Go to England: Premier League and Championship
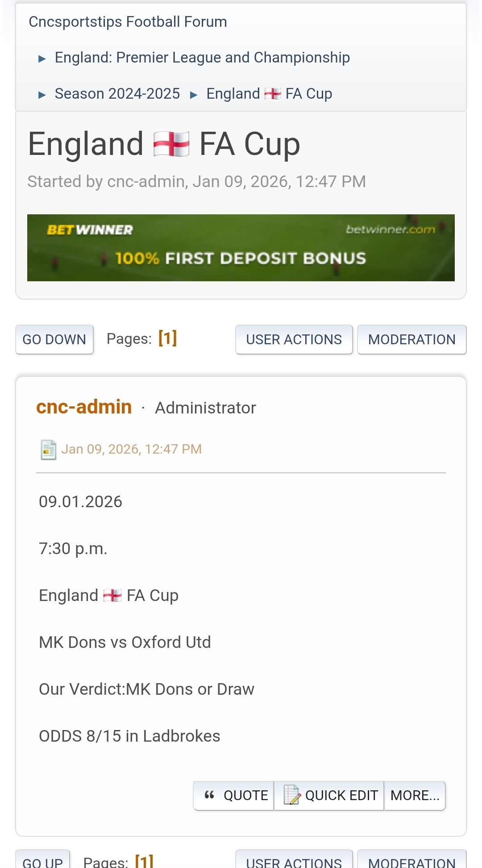The height and width of the screenshot is (868, 482). click(202, 58)
